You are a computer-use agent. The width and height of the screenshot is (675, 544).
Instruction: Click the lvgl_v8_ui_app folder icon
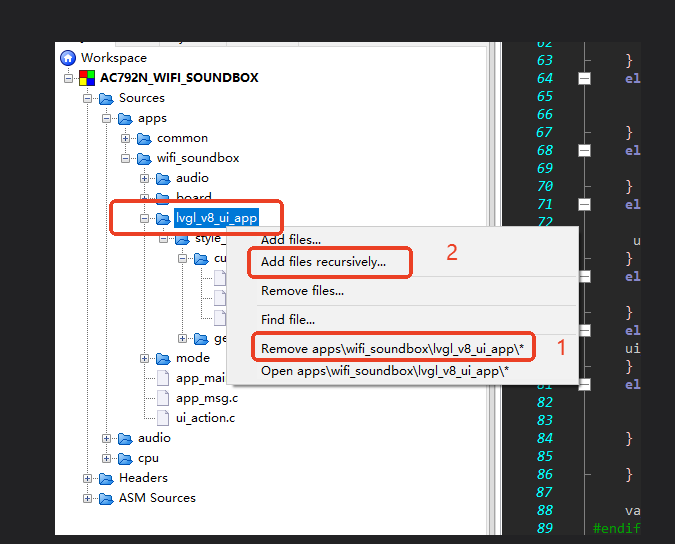point(163,219)
